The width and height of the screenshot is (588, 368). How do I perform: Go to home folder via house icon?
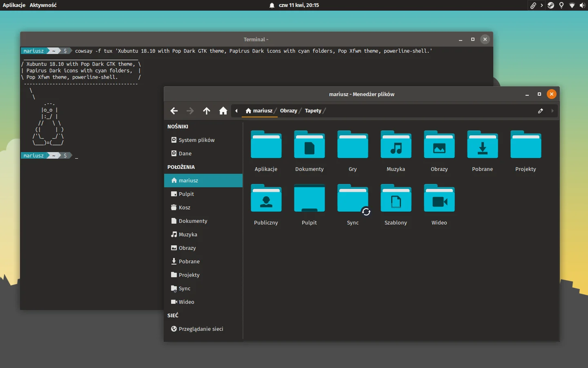(223, 111)
